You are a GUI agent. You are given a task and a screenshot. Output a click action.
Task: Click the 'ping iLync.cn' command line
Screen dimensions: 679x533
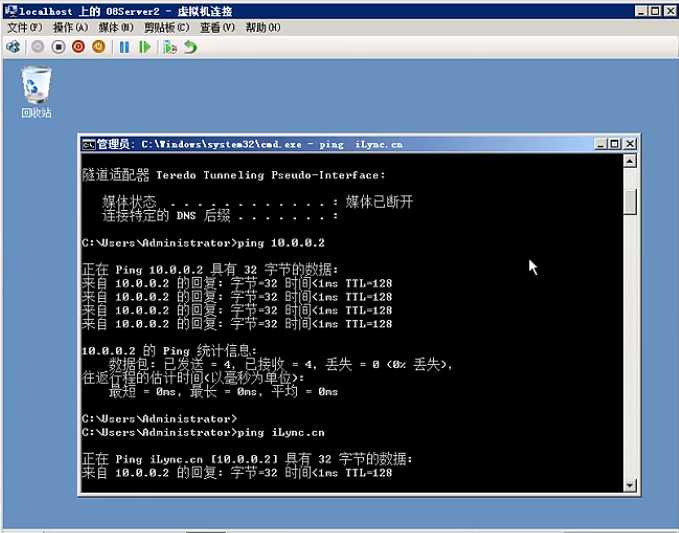coord(203,432)
